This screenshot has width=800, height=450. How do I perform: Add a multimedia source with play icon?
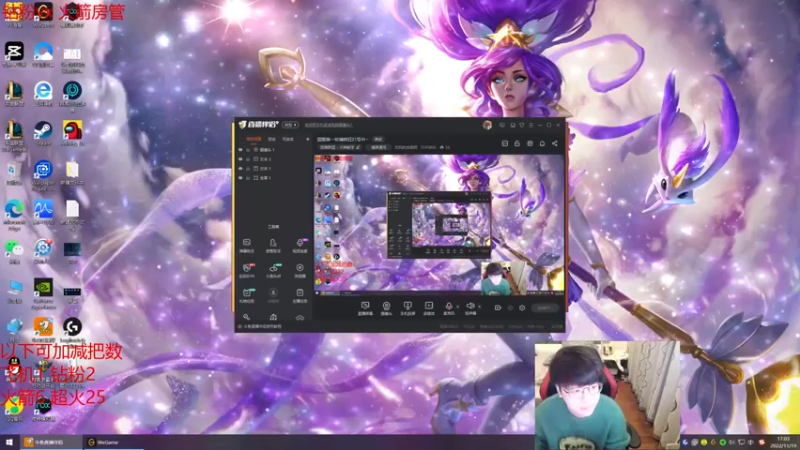tap(429, 307)
